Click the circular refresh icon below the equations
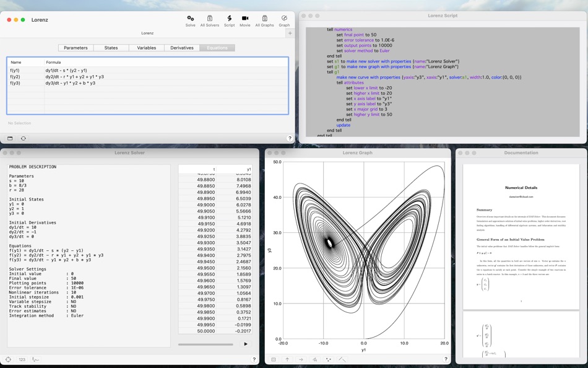This screenshot has width=588, height=368. (x=22, y=138)
